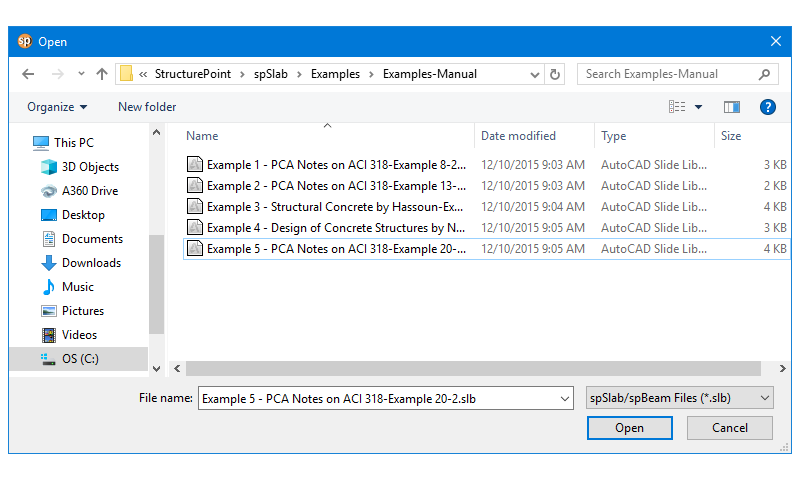This screenshot has height=480, width=800.
Task: Toggle the preview pane
Action: (x=732, y=107)
